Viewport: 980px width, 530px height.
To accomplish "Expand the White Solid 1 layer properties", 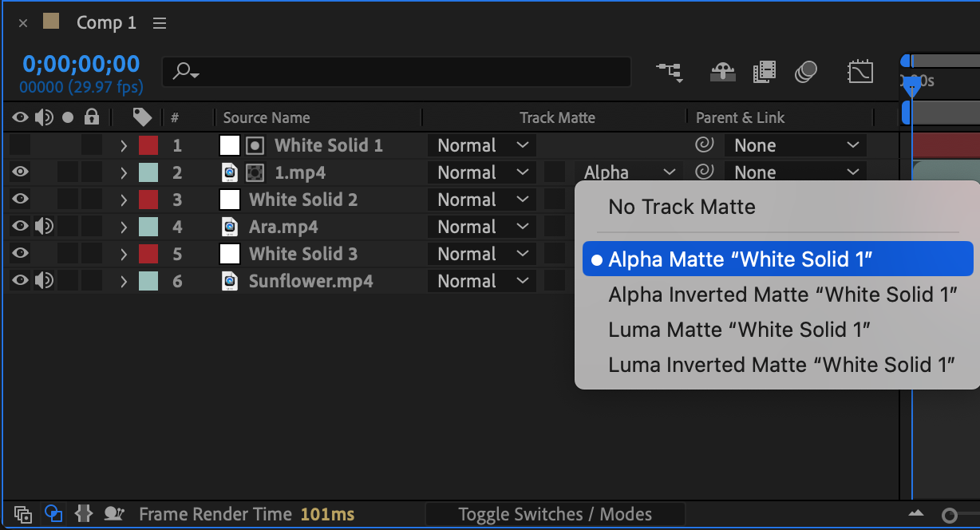I will (124, 145).
